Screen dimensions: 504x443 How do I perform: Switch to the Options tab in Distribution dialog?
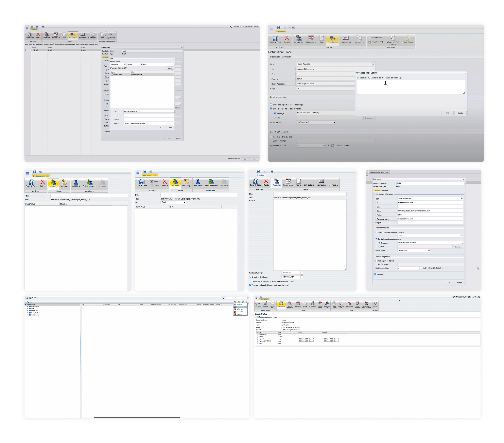[385, 190]
